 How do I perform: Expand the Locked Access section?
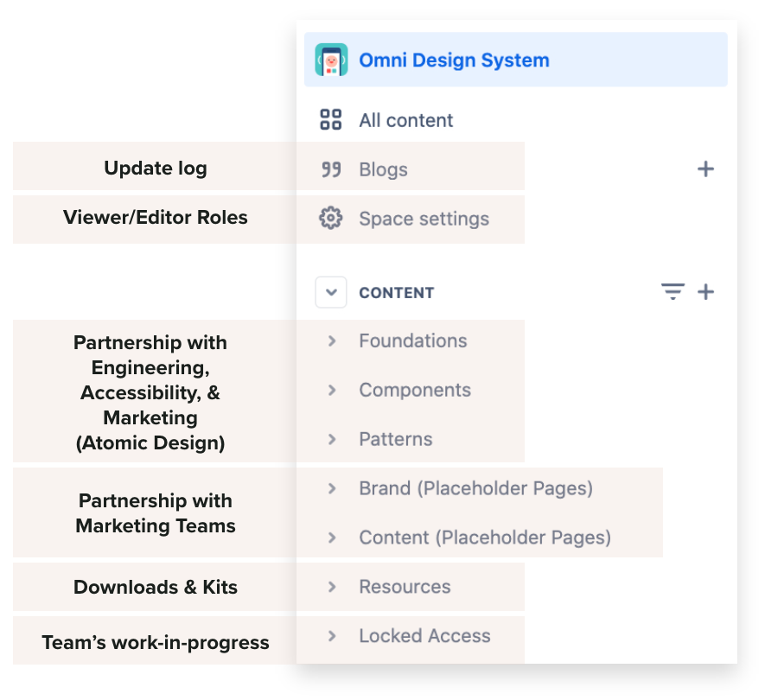pos(333,636)
